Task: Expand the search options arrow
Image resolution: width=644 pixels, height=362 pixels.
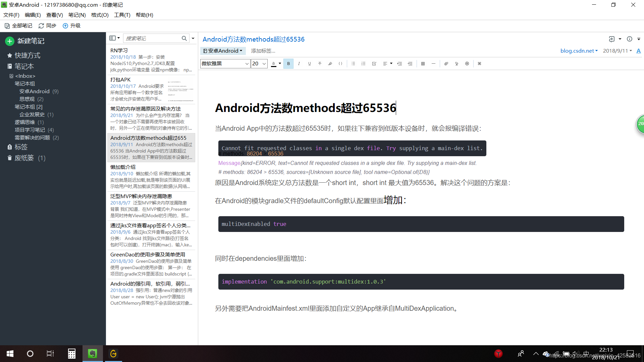Action: [193, 38]
